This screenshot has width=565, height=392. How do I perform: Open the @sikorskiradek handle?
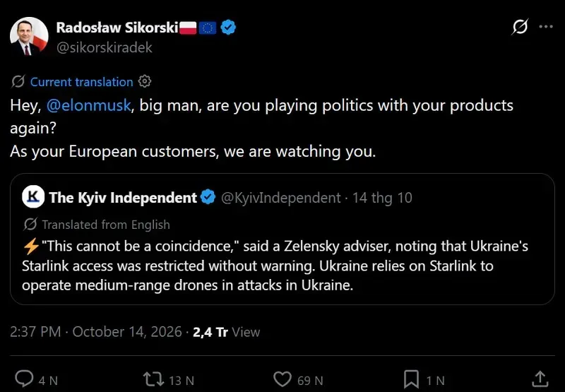pos(104,47)
